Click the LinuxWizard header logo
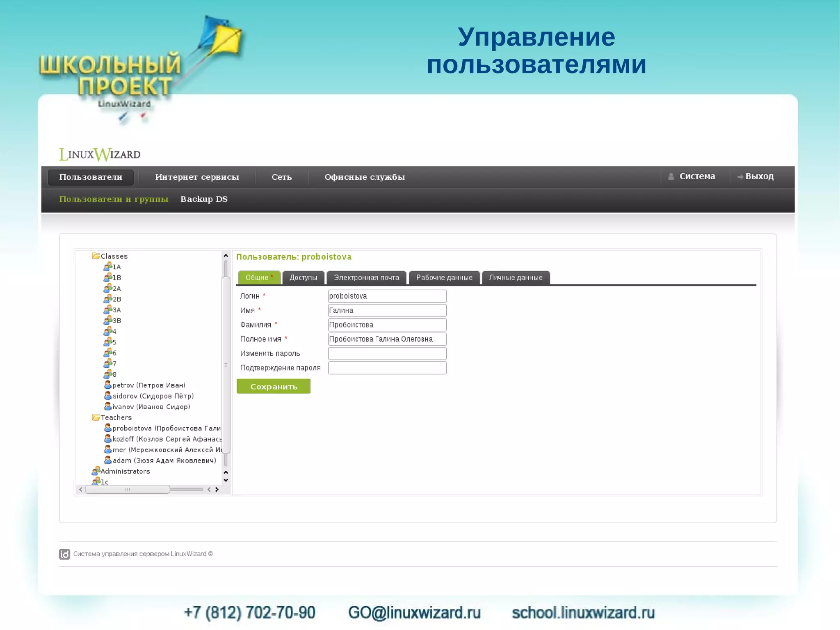The height and width of the screenshot is (630, 840). pos(100,154)
